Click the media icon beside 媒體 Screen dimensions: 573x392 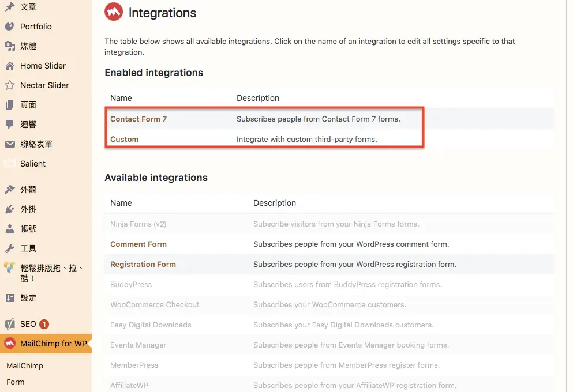pos(10,46)
